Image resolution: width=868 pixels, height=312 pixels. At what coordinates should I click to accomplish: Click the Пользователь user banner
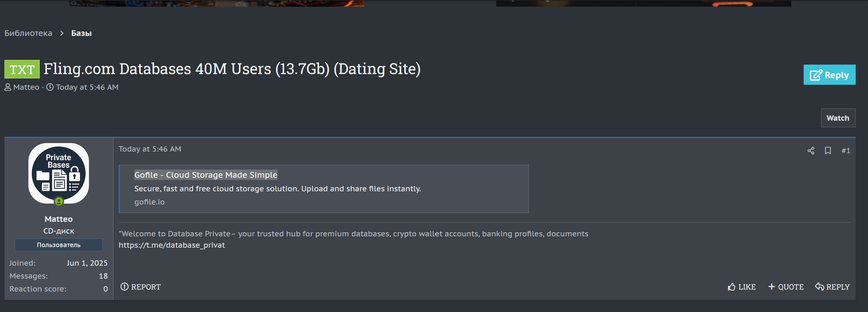tap(59, 245)
